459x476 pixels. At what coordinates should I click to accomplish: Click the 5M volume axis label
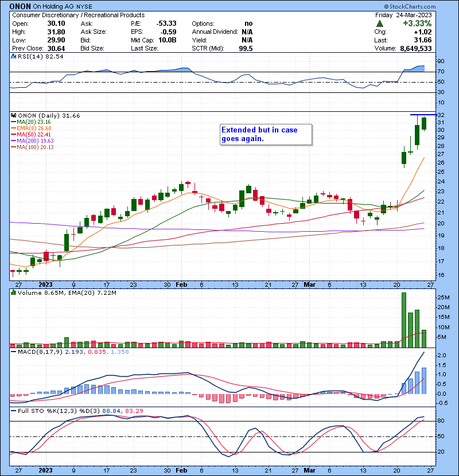coord(442,337)
